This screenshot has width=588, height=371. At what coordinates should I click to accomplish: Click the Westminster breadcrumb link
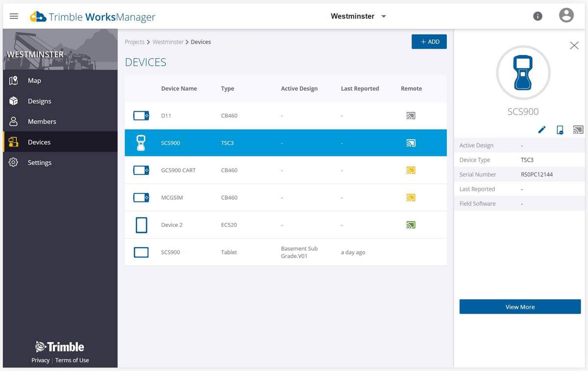coord(168,42)
